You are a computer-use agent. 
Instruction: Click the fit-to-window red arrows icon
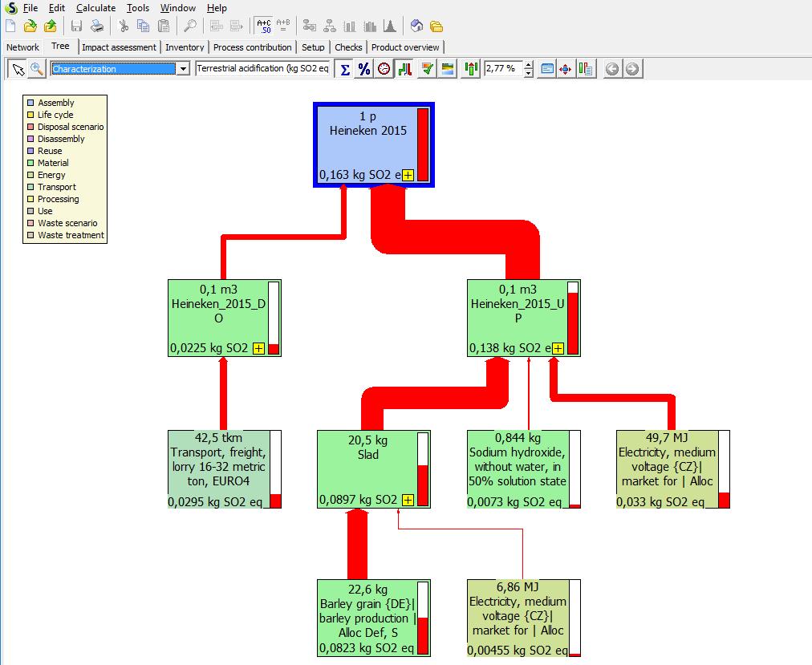(566, 69)
